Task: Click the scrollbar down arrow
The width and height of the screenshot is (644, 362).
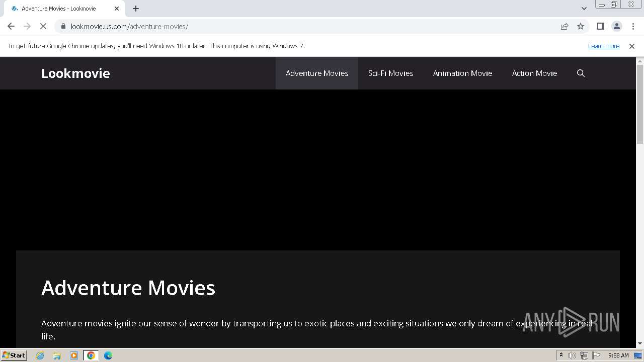Action: coord(640,343)
